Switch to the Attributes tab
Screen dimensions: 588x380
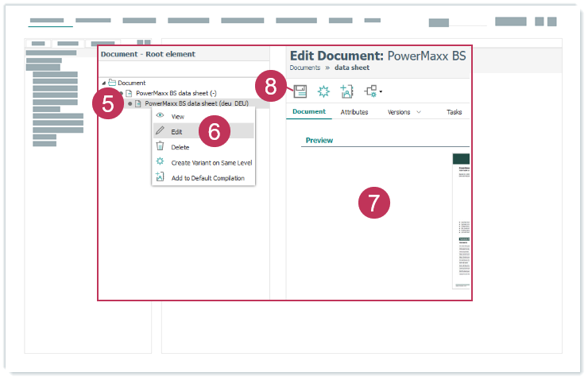click(354, 112)
